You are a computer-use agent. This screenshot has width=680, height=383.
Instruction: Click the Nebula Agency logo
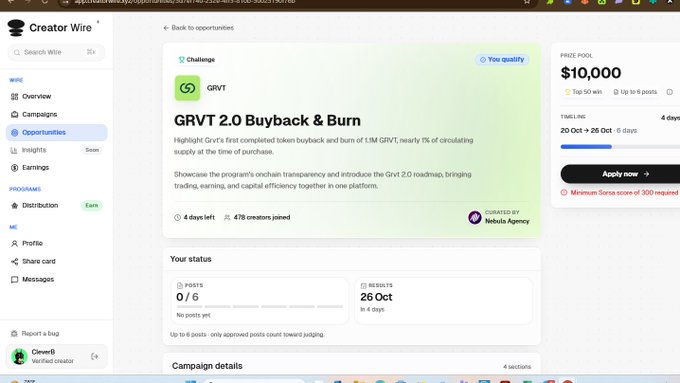point(475,217)
